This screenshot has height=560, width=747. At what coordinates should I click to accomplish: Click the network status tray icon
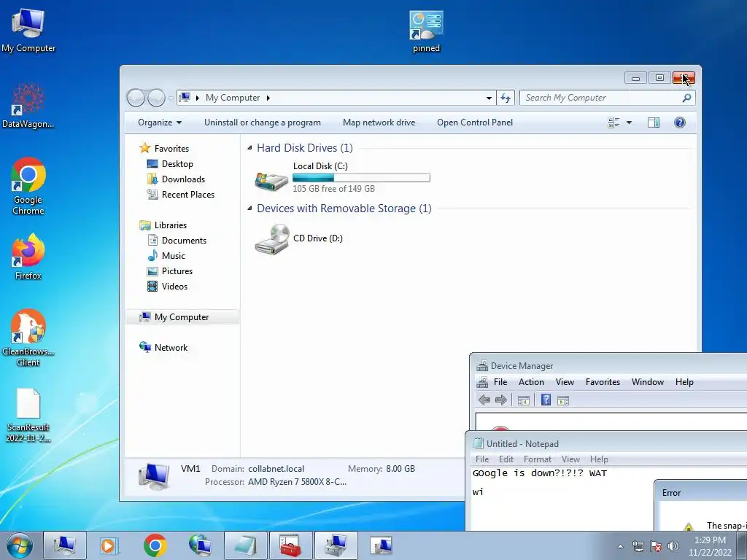pyautogui.click(x=638, y=546)
